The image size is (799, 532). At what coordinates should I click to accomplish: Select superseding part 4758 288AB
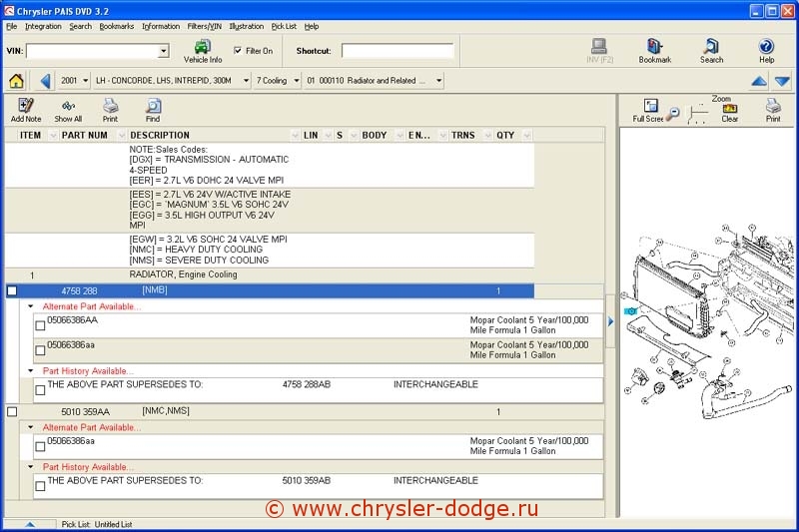tap(307, 384)
